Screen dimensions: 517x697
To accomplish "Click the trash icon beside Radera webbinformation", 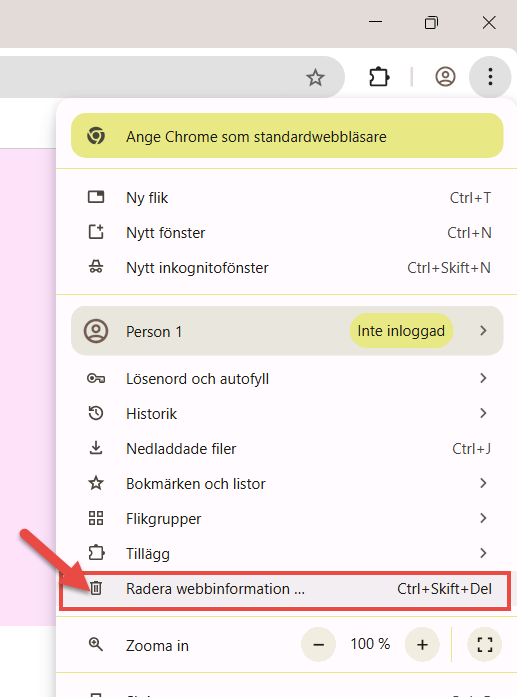I will 96,588.
